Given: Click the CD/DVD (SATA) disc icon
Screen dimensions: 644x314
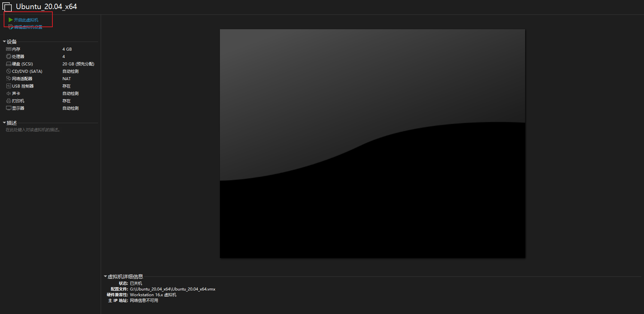Looking at the screenshot, I should pos(9,71).
